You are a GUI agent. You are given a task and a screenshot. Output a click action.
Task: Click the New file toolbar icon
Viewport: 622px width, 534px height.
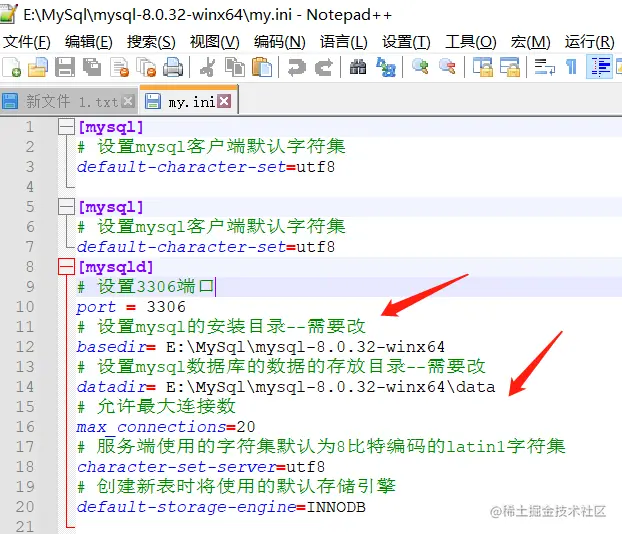pos(12,67)
